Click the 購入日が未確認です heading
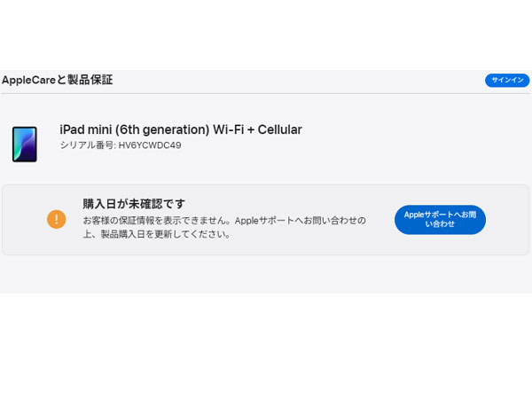Image resolution: width=532 pixels, height=399 pixels. pyautogui.click(x=134, y=204)
